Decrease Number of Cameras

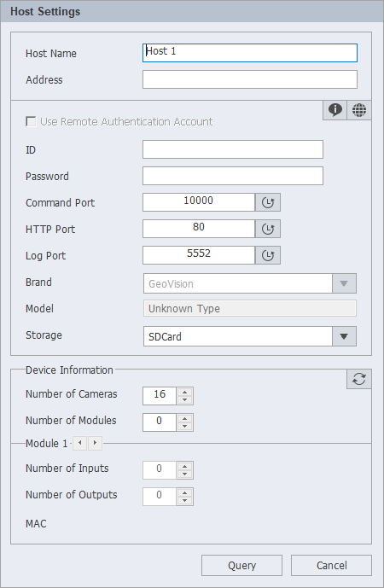pyautogui.click(x=184, y=400)
